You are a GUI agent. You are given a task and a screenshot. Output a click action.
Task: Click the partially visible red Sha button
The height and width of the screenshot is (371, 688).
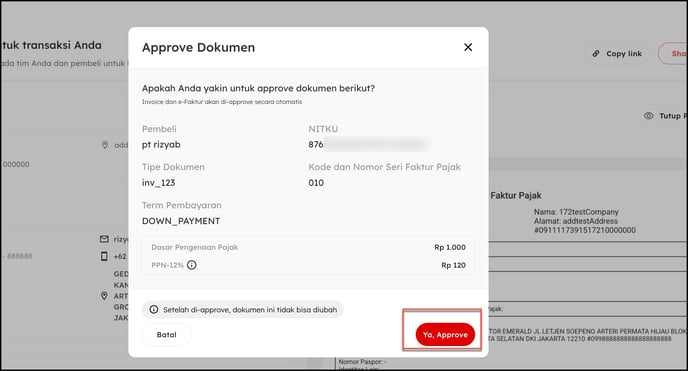tap(673, 54)
